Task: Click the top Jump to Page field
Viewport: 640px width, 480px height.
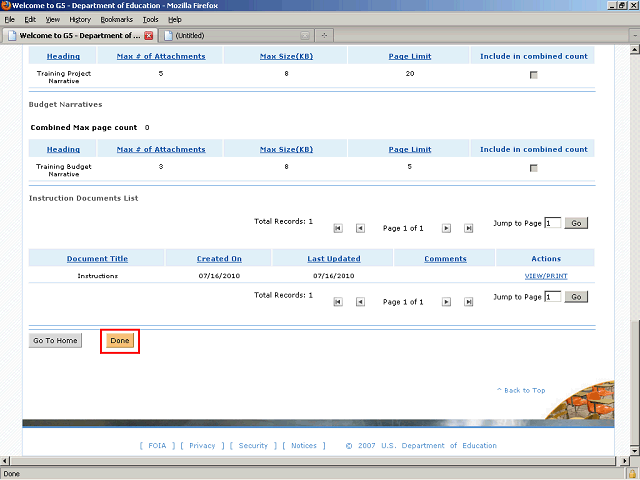Action: [553, 223]
